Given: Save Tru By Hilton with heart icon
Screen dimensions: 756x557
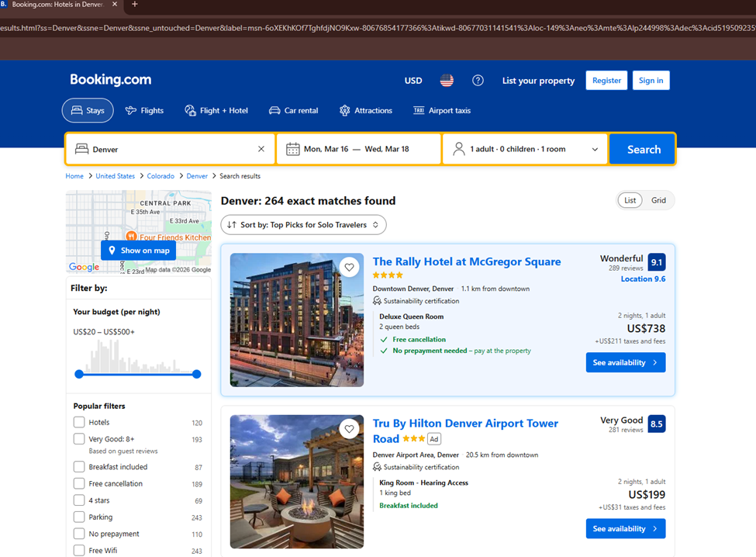Looking at the screenshot, I should (349, 429).
